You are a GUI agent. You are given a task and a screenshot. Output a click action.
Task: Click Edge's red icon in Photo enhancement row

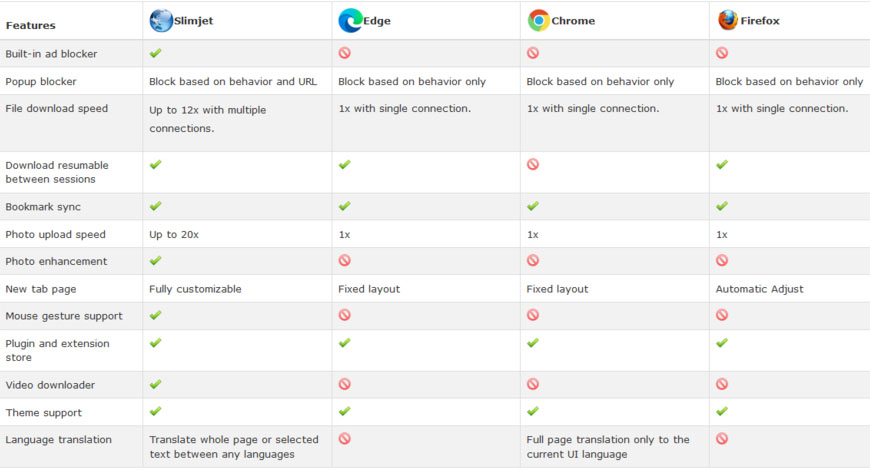345,260
